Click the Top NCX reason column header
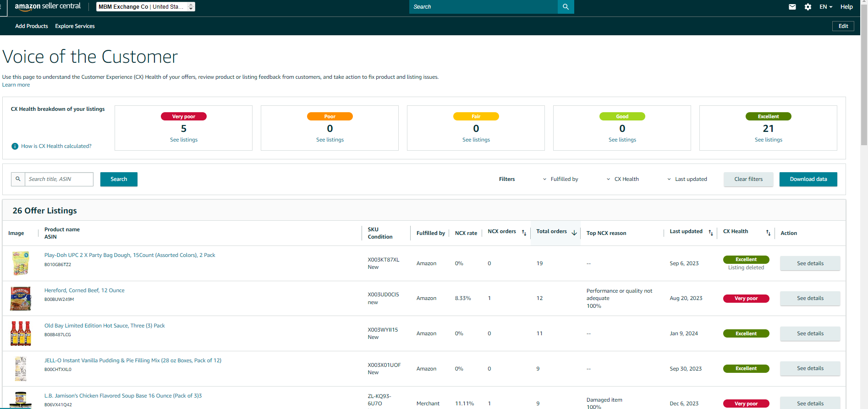The width and height of the screenshot is (868, 409). tap(606, 233)
